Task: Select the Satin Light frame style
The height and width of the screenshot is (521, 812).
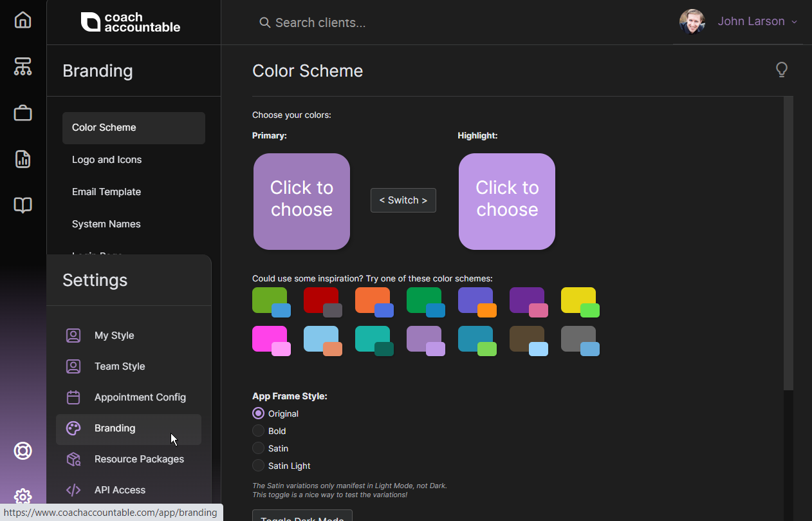Action: [x=259, y=466]
